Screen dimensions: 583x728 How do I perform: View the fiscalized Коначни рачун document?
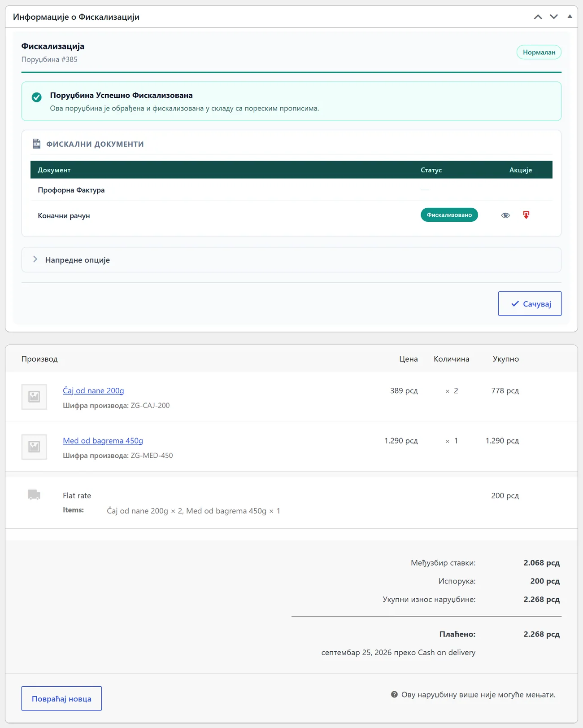(505, 215)
